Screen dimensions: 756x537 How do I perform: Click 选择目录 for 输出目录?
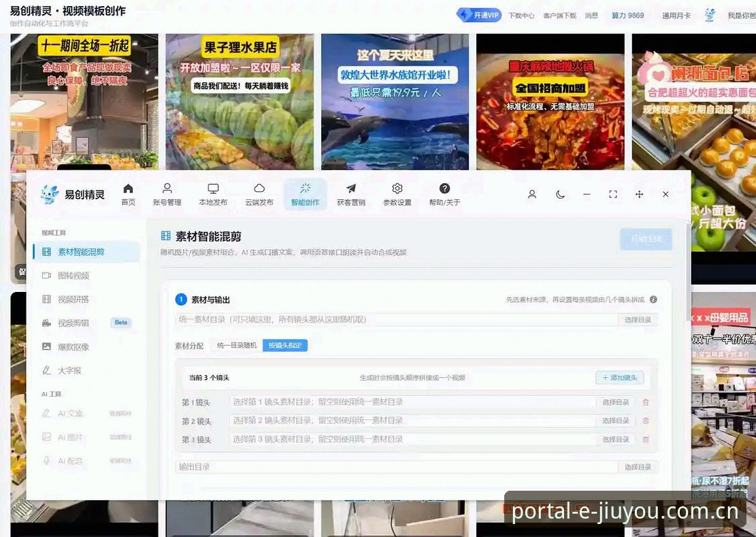pyautogui.click(x=638, y=467)
